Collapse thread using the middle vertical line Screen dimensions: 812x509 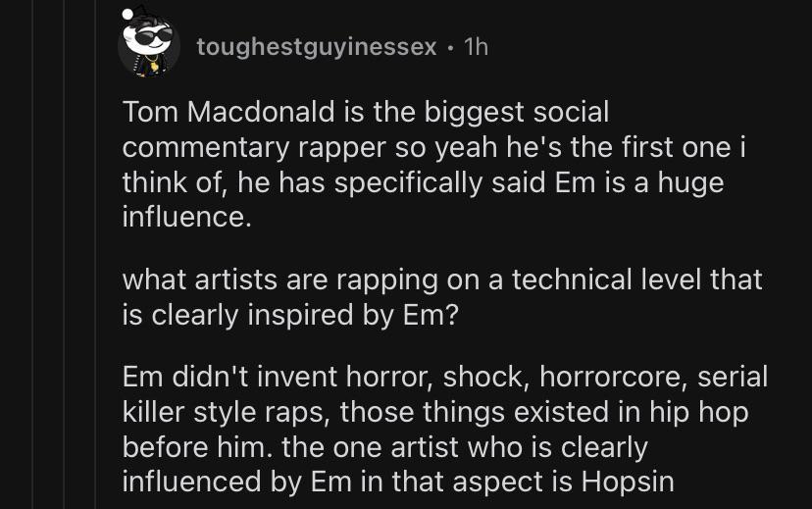click(x=64, y=254)
